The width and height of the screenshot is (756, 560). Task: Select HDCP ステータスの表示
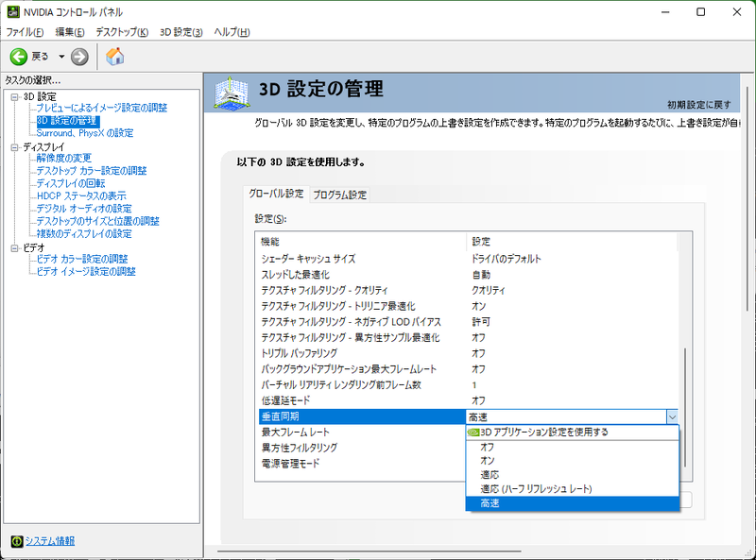81,195
